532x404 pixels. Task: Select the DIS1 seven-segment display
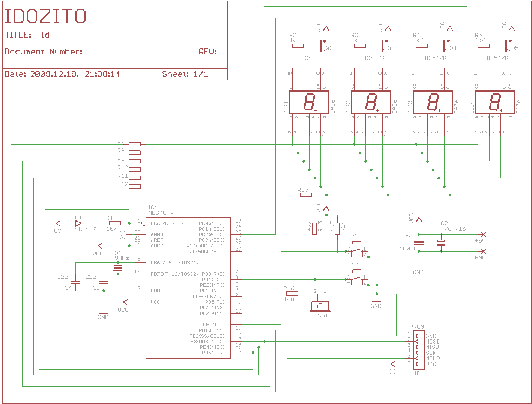[x=309, y=102]
